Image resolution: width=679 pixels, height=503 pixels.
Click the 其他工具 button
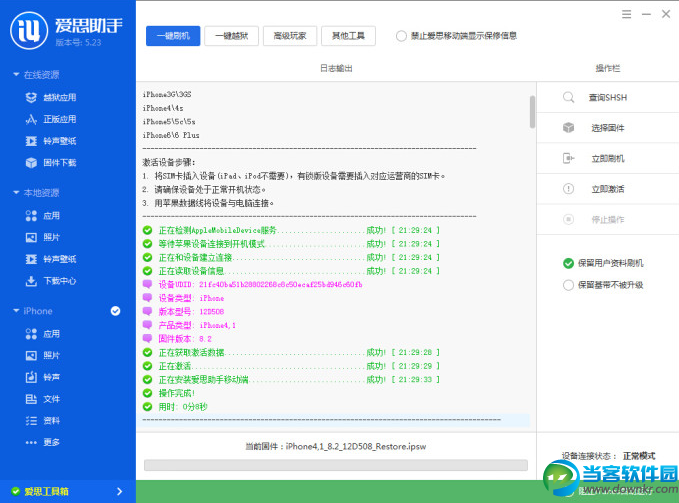point(349,36)
